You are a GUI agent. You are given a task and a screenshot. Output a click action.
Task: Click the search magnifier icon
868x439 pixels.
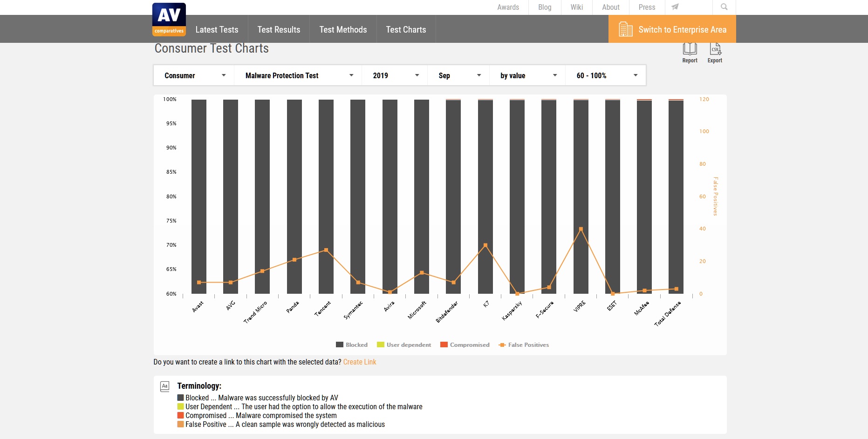tap(724, 7)
